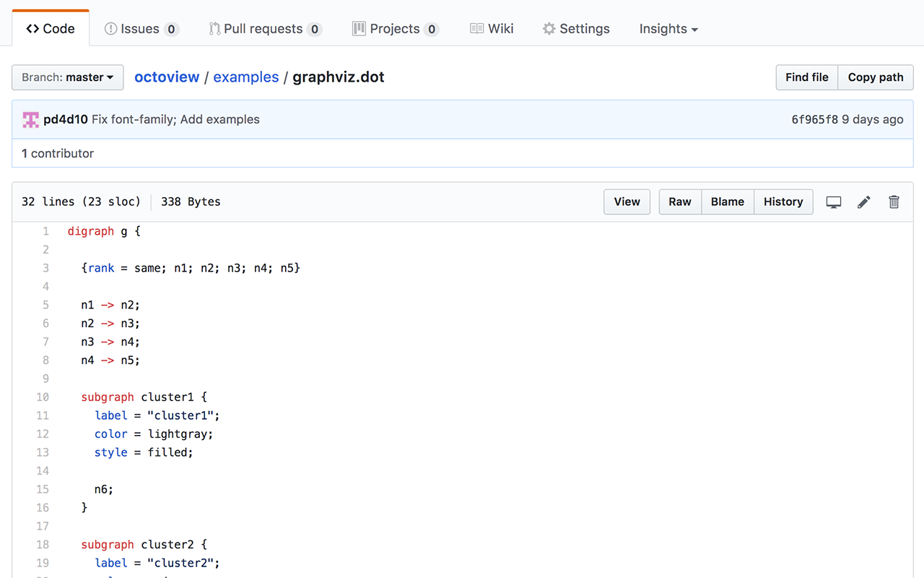Open the Branch: master selector

click(x=67, y=77)
